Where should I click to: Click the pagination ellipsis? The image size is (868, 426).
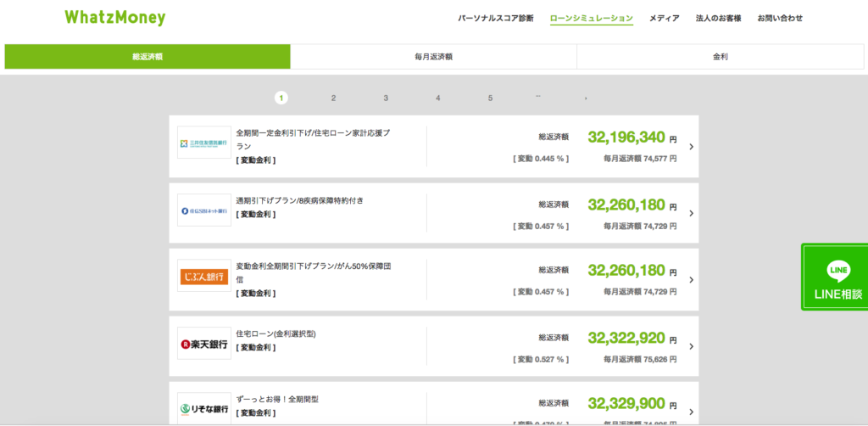tap(538, 97)
